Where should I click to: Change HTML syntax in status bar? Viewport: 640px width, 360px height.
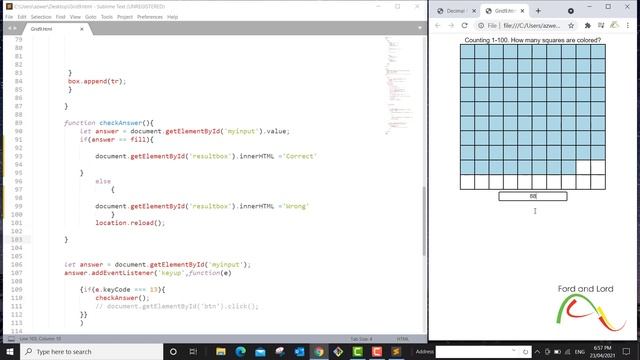[x=402, y=339]
